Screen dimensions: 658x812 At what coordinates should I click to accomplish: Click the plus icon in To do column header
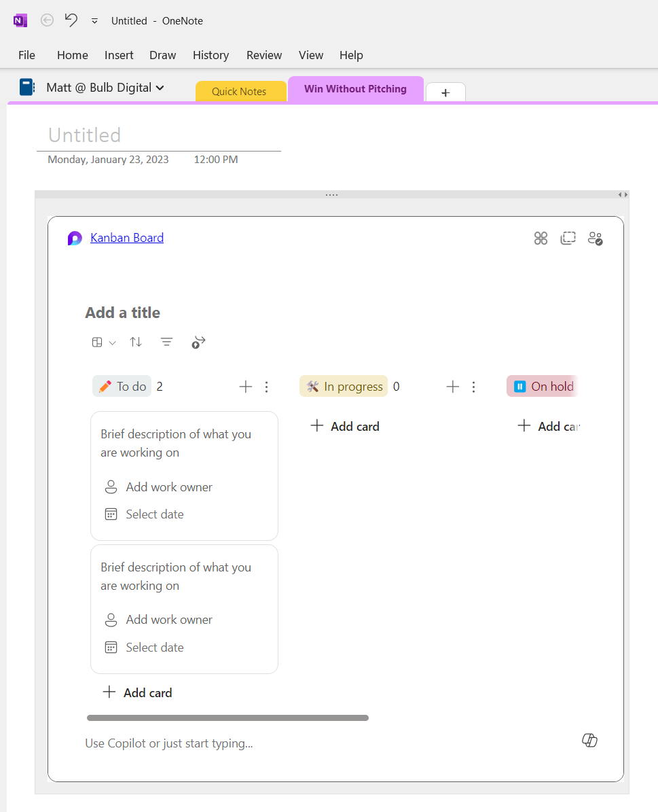(245, 387)
